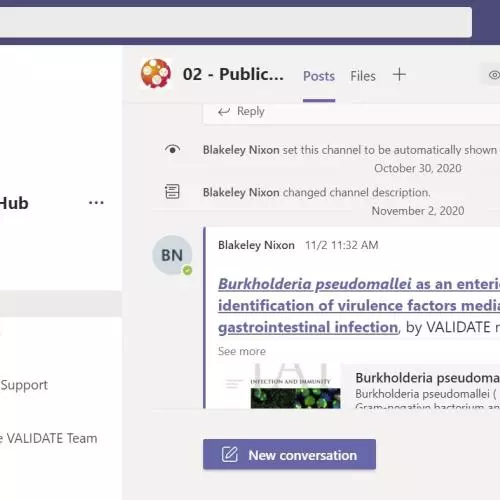Screen dimensions: 500x500
Task: Reply to the previous conversation
Action: [x=241, y=111]
